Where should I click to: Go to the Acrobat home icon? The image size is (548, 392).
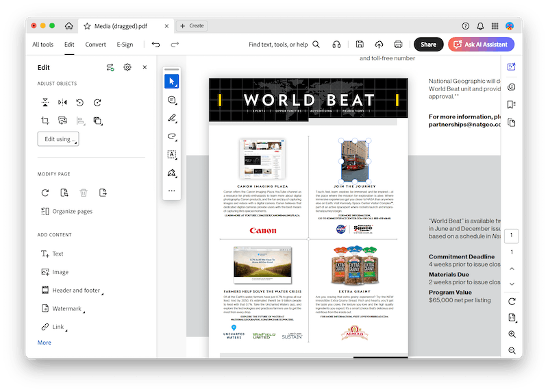[x=69, y=26]
